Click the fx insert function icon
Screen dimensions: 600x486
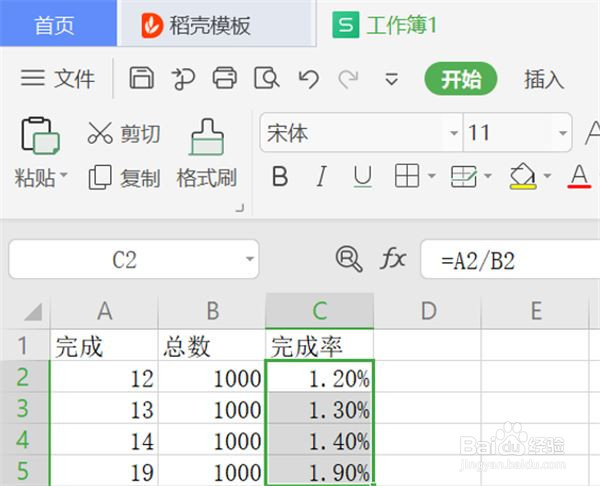(x=393, y=259)
